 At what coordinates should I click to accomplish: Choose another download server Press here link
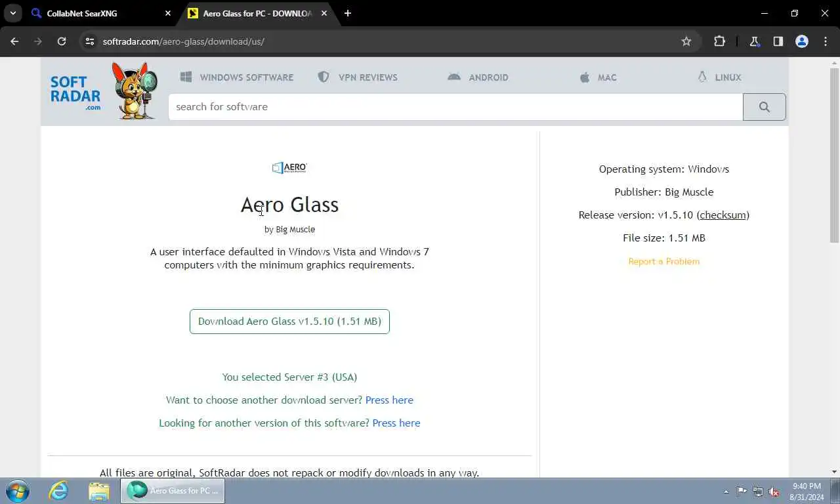[x=389, y=400]
